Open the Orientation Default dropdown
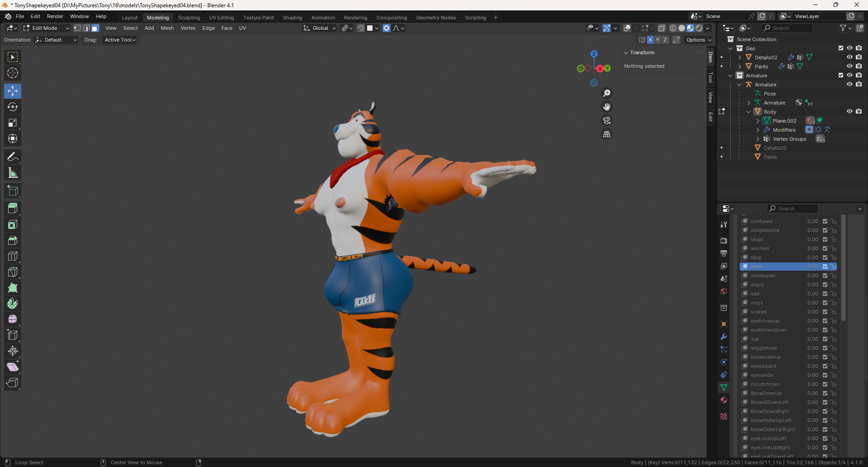 pyautogui.click(x=57, y=40)
